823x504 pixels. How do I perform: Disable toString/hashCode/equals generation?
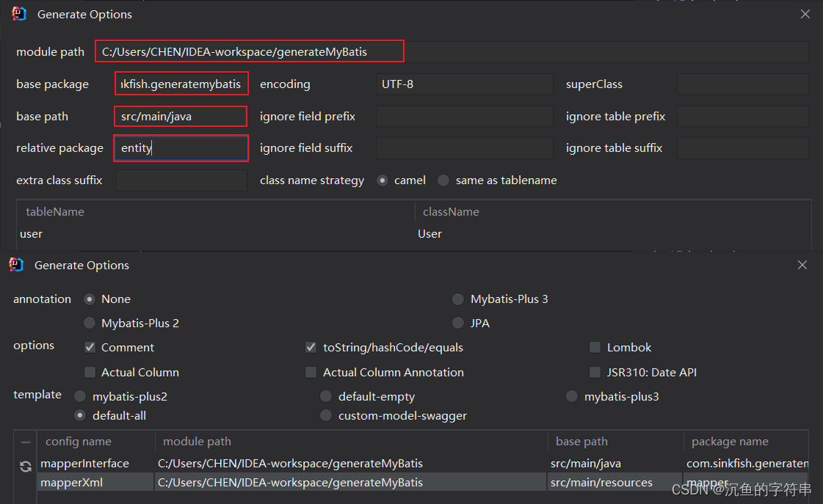311,347
